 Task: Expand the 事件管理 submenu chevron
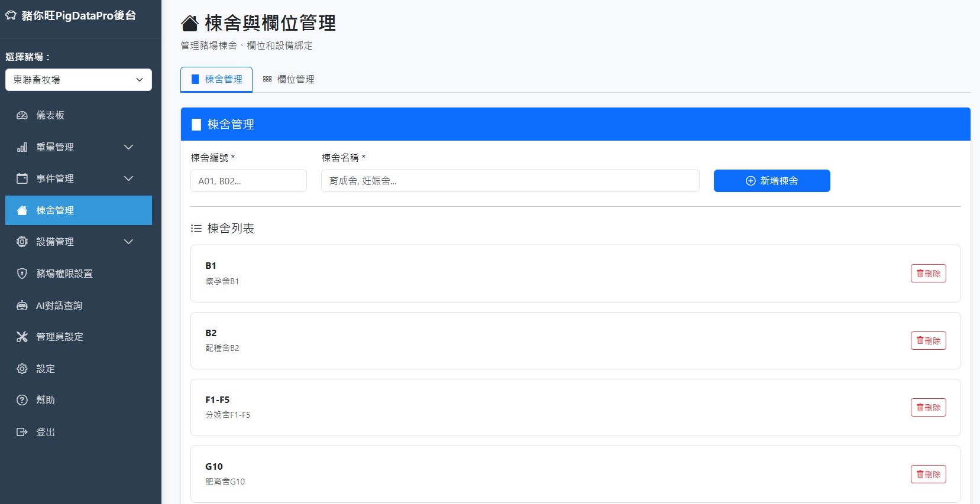[x=128, y=178]
